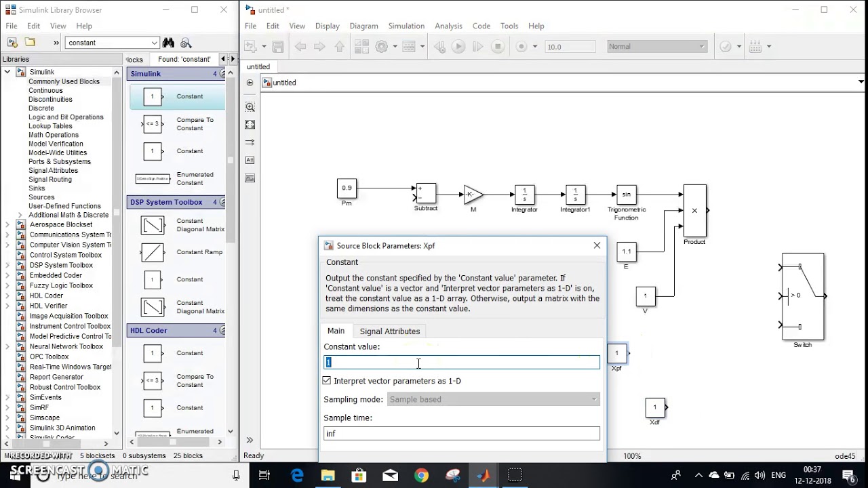
Task: Click the Model Explorer icon
Action: point(408,47)
